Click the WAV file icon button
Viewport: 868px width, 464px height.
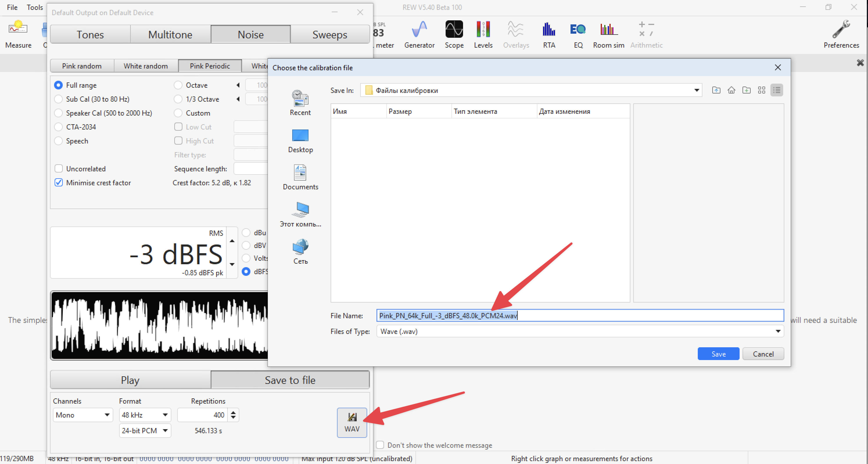(352, 422)
